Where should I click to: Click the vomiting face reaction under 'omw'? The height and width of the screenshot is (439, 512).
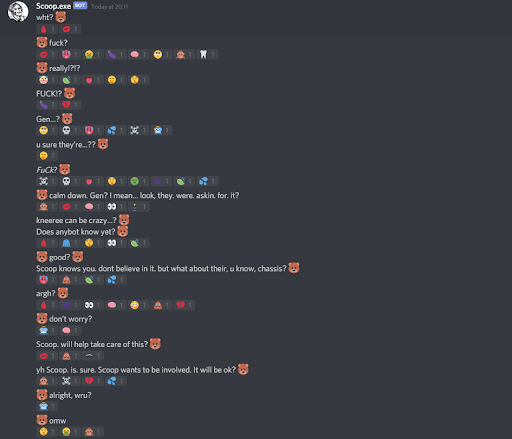coord(70,432)
